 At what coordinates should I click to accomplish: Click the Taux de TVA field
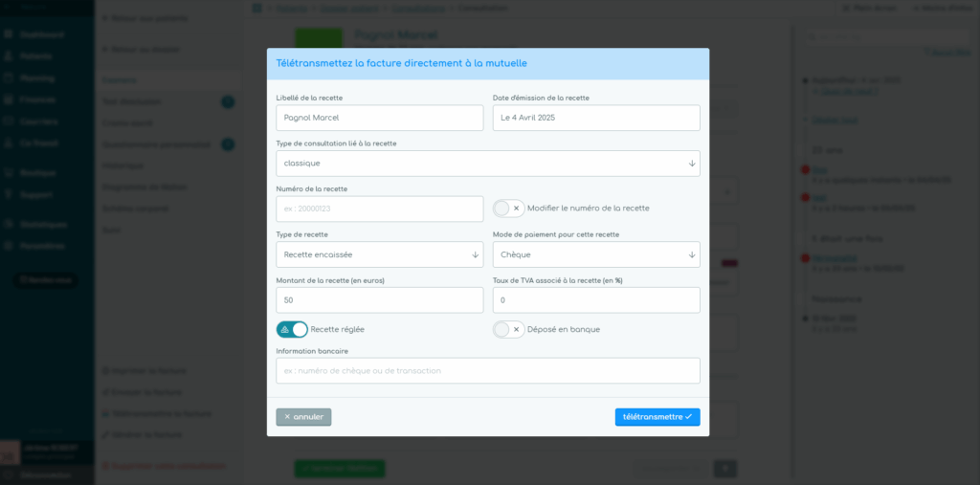point(595,300)
